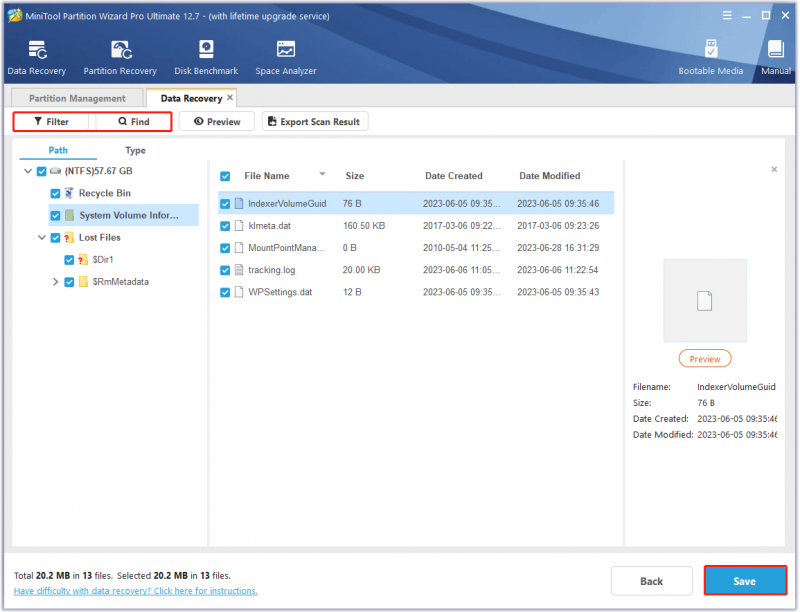Click the Bootable Media icon

tap(711, 50)
